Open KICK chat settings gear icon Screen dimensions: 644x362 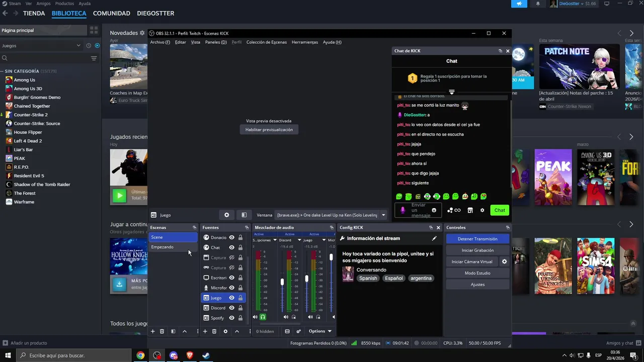482,210
